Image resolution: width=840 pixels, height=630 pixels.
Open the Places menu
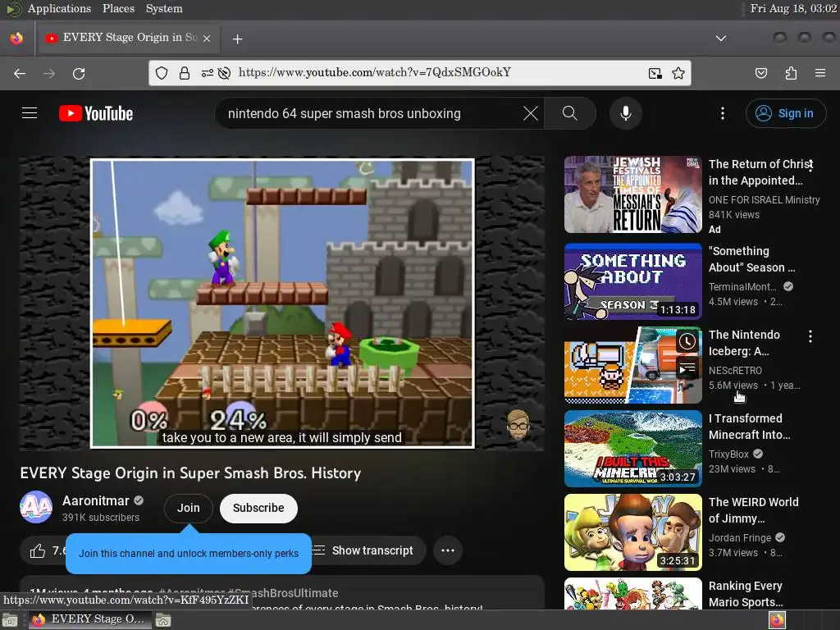(118, 8)
